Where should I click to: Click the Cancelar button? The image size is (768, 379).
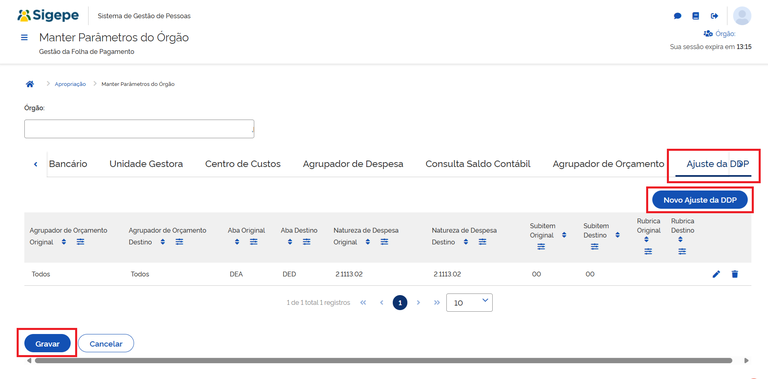point(106,344)
